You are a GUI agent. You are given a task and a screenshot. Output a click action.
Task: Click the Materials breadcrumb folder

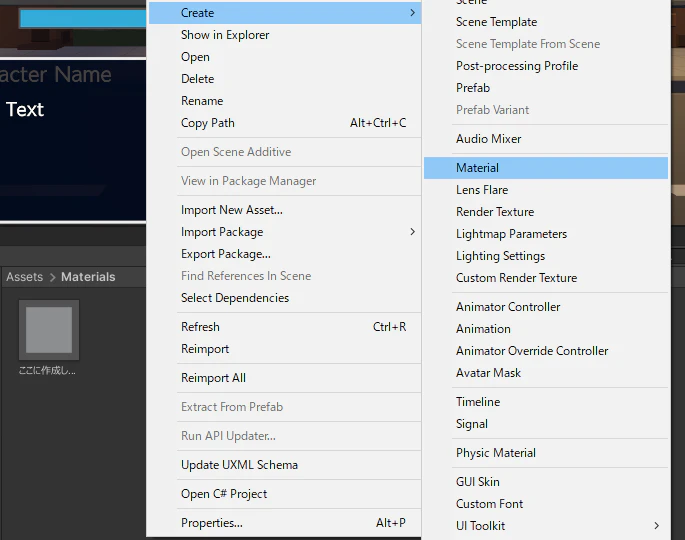(88, 277)
